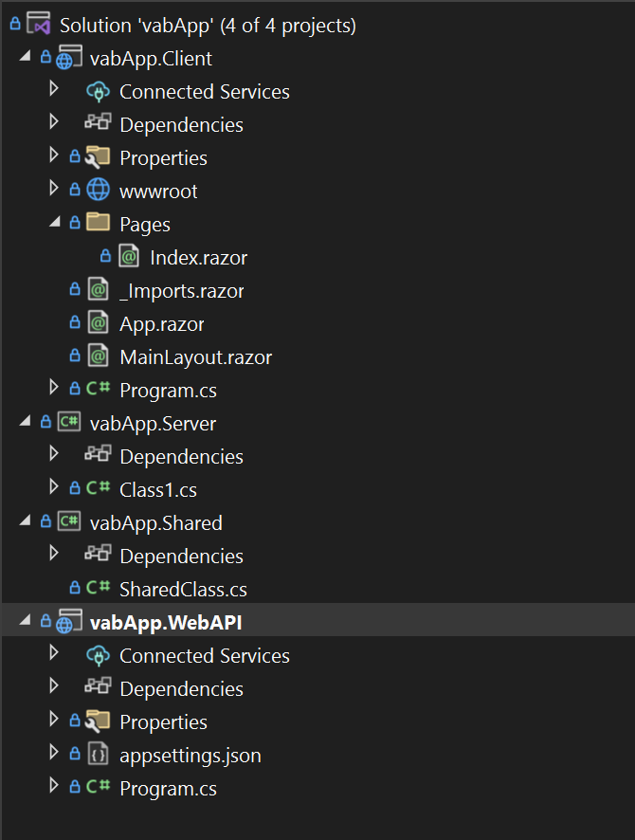This screenshot has height=840, width=635.
Task: Select the App.razor file
Action: click(161, 324)
